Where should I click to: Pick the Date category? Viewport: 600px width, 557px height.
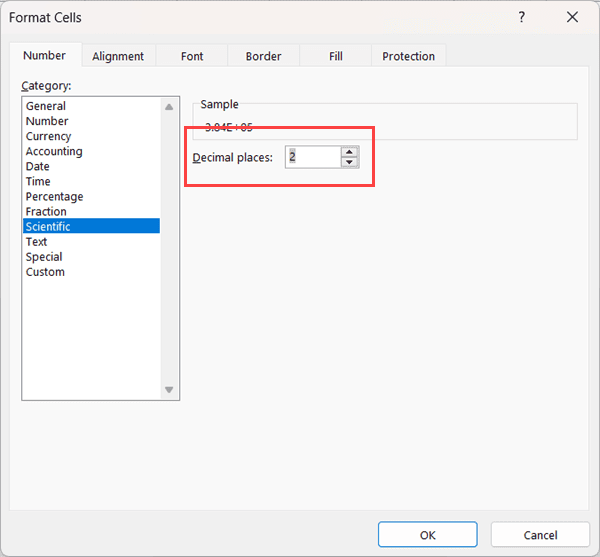[38, 166]
